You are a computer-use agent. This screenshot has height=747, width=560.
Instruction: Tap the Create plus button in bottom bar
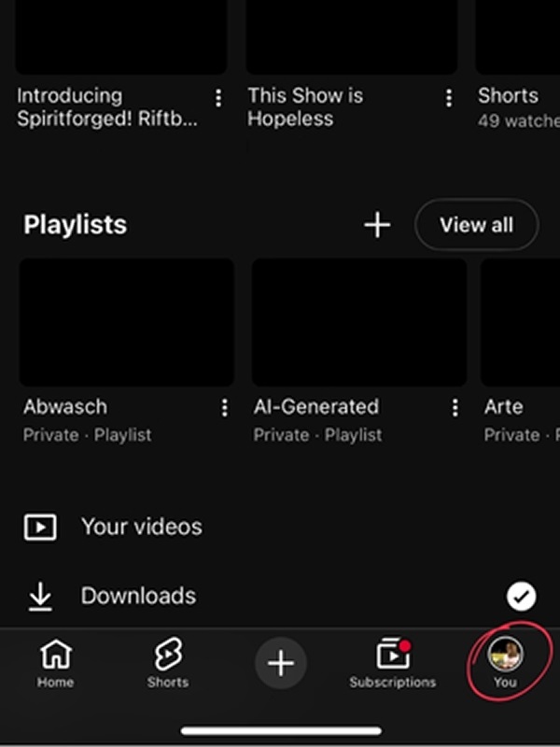(x=280, y=663)
